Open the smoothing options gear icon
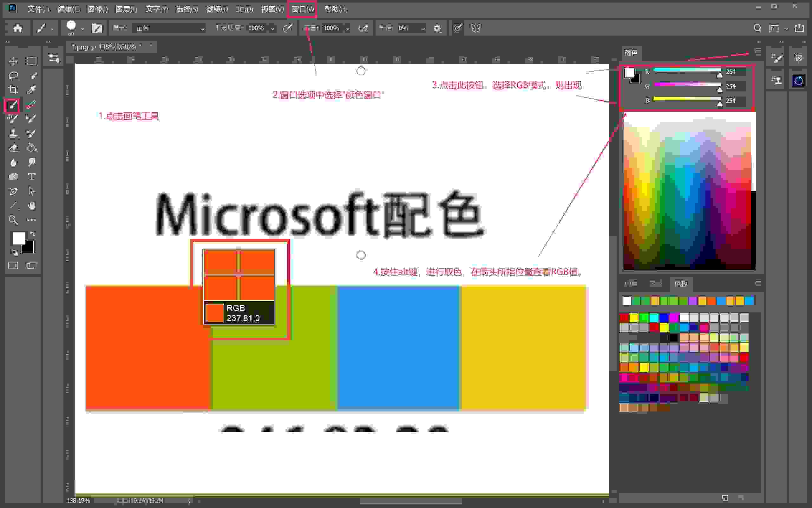This screenshot has height=508, width=812. 437,28
